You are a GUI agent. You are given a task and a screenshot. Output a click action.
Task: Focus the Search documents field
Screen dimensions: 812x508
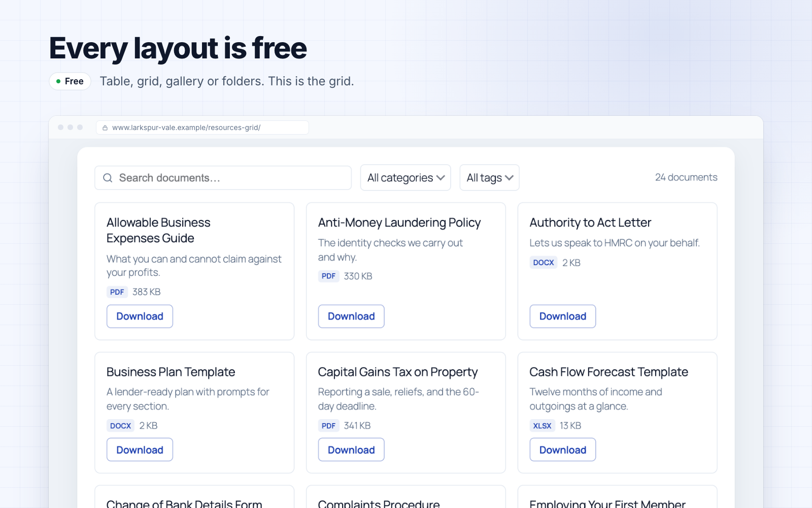click(223, 178)
